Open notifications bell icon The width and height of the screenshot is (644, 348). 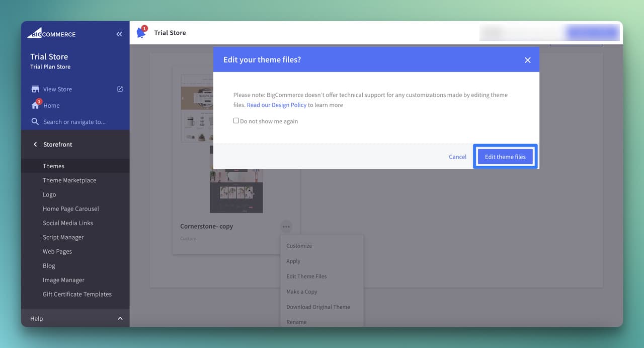pyautogui.click(x=141, y=32)
